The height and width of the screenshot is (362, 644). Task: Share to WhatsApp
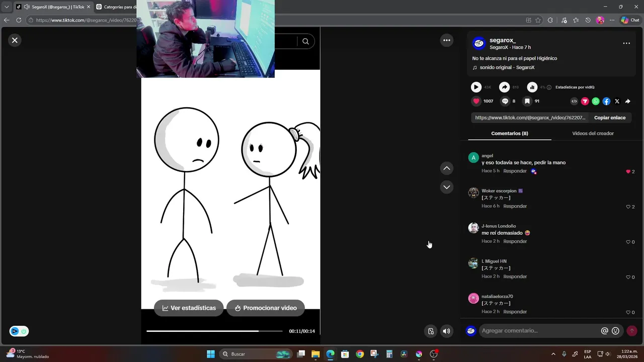(596, 101)
